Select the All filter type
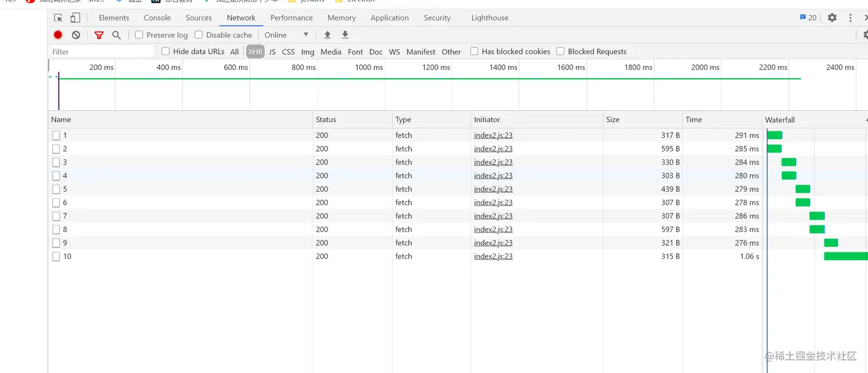Screen dimensions: 868x373 (x=234, y=52)
